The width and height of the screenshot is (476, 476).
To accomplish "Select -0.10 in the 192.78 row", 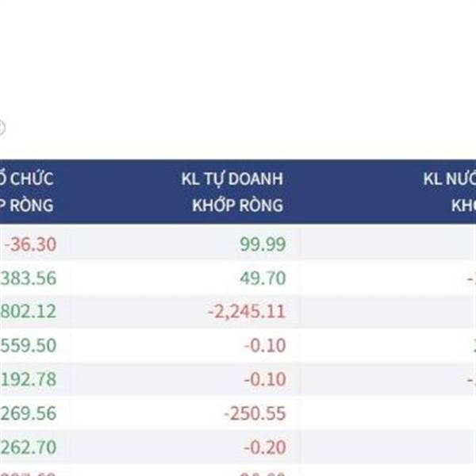I will pyautogui.click(x=265, y=379).
